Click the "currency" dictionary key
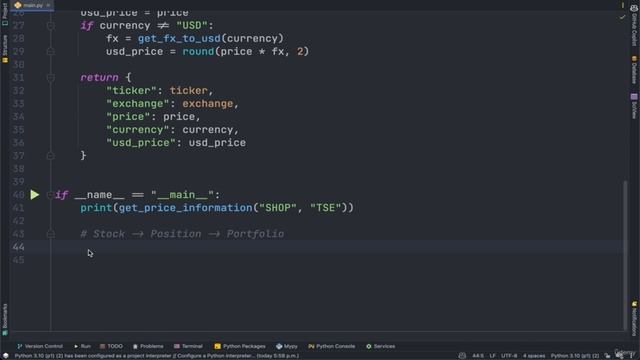 point(138,129)
